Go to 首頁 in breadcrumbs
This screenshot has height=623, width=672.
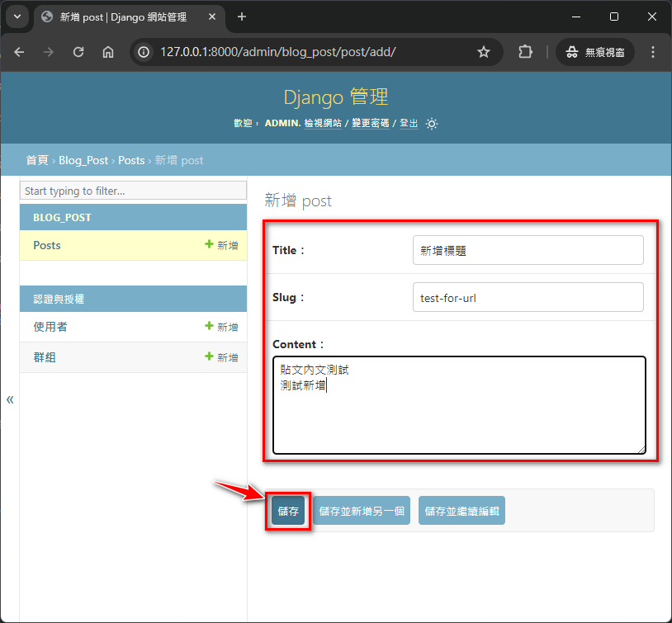pos(37,160)
